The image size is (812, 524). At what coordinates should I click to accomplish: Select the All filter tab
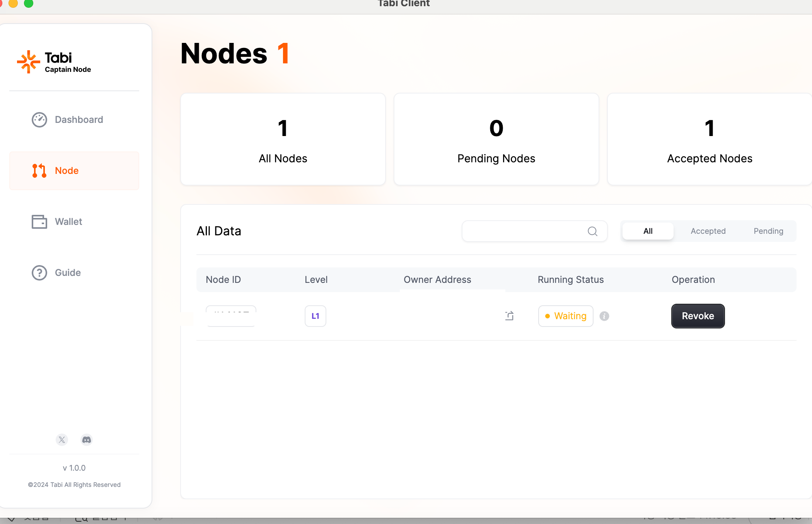648,231
